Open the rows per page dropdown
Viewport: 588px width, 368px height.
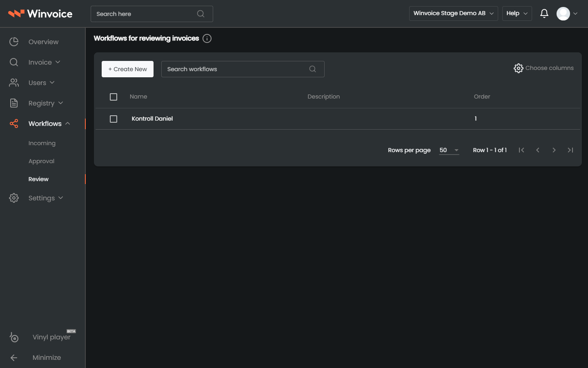[449, 150]
